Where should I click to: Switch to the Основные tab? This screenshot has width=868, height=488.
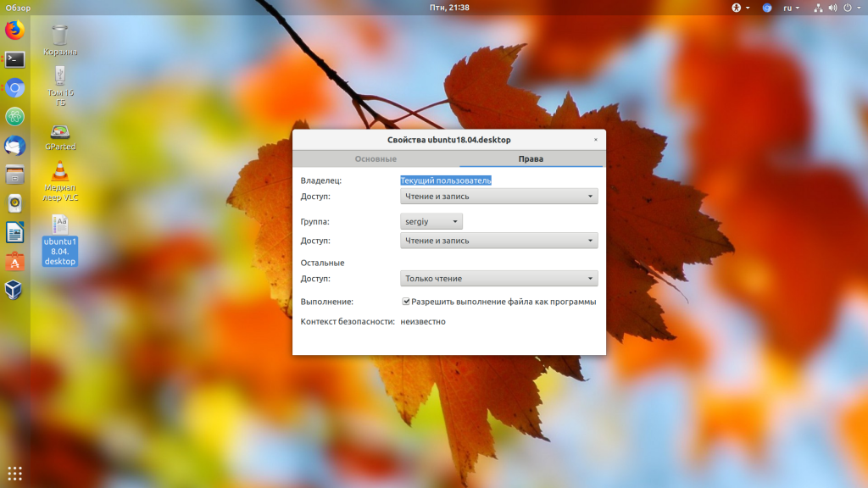coord(376,159)
